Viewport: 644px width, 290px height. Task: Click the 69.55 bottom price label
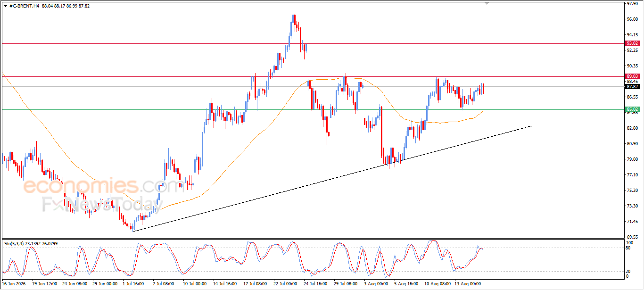(x=632, y=237)
